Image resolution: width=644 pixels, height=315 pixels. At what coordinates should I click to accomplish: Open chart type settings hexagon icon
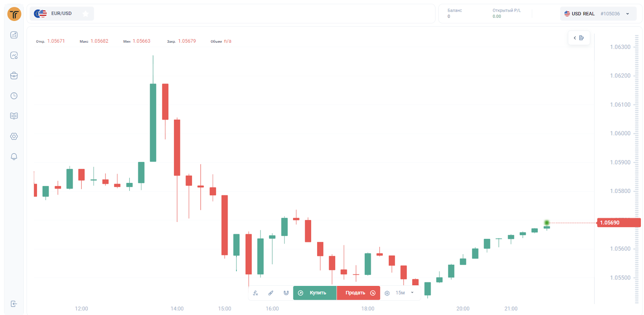(x=387, y=293)
